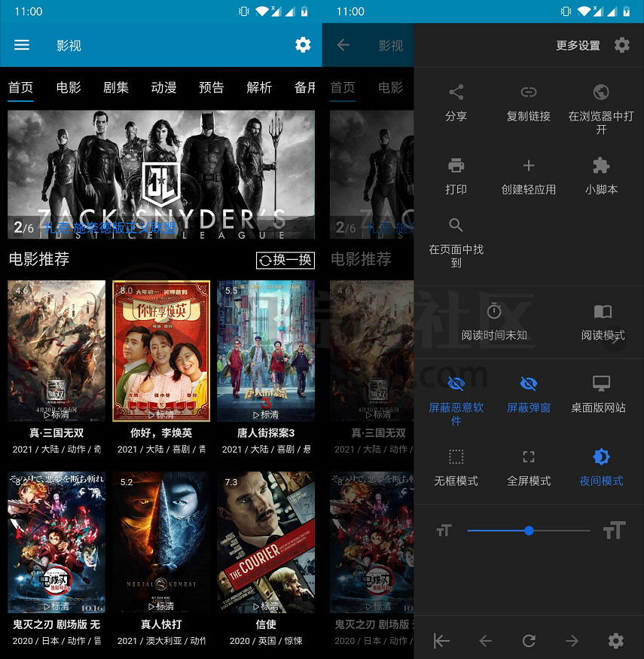The image size is (644, 659).
Task: Open the settings gear in bottom bar
Action: [616, 641]
